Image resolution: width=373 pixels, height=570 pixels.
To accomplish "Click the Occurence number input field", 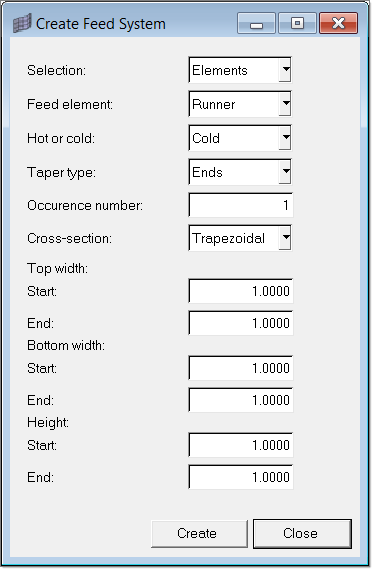I will click(240, 205).
